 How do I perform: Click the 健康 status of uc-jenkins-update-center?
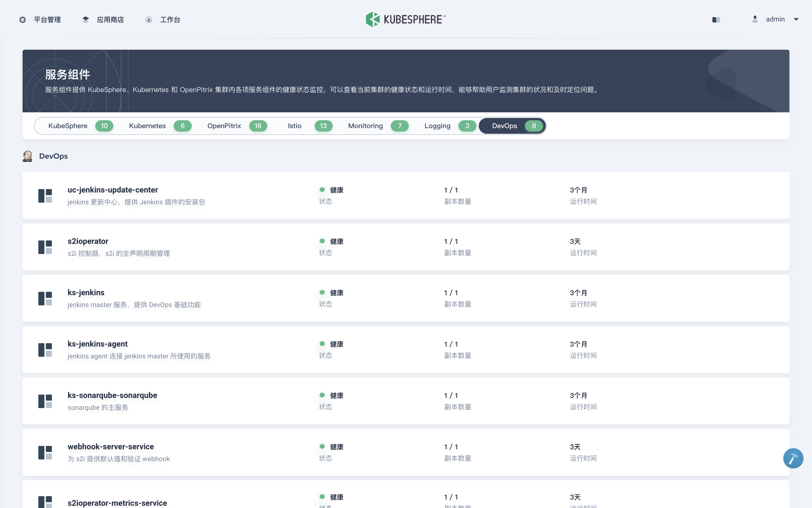pos(337,190)
